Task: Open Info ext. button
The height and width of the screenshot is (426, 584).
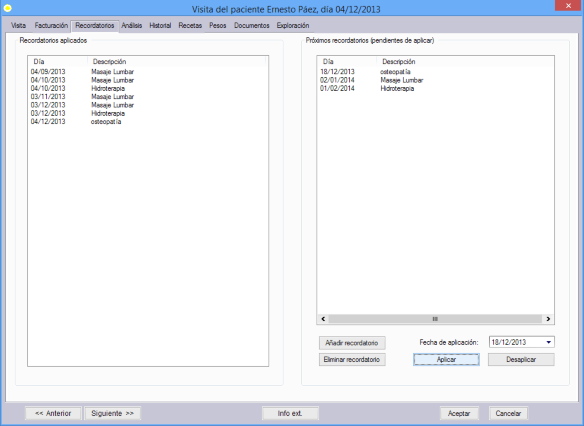Action: (290, 413)
